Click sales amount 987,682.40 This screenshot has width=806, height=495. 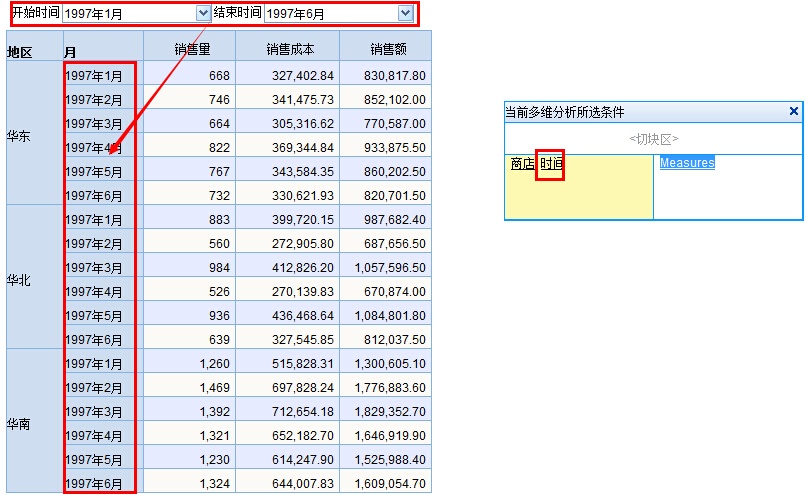(395, 219)
